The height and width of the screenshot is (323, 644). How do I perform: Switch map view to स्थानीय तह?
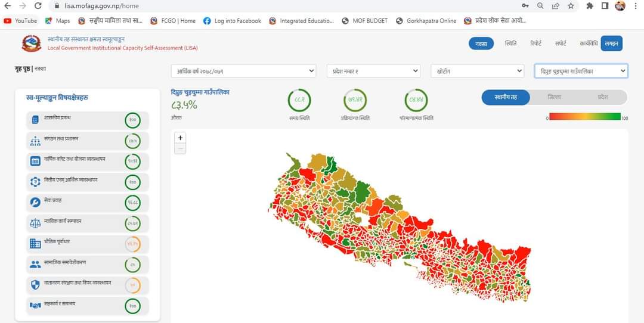pyautogui.click(x=505, y=97)
